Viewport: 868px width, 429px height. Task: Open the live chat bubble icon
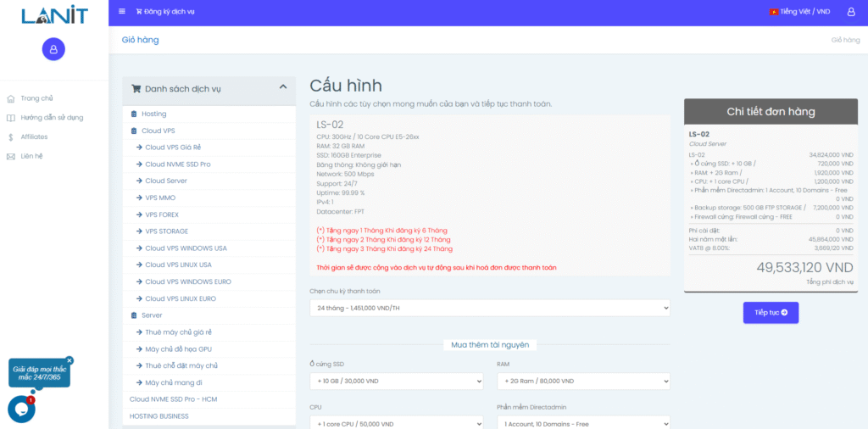21,409
